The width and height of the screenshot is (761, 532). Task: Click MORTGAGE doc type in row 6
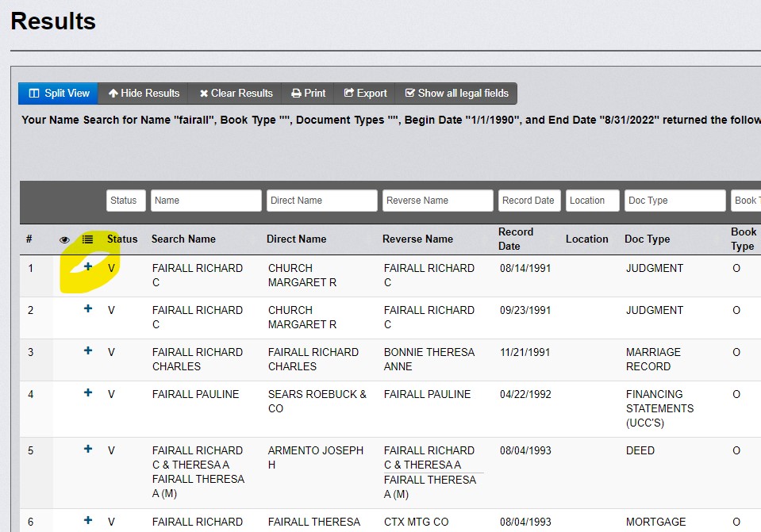[x=655, y=522]
